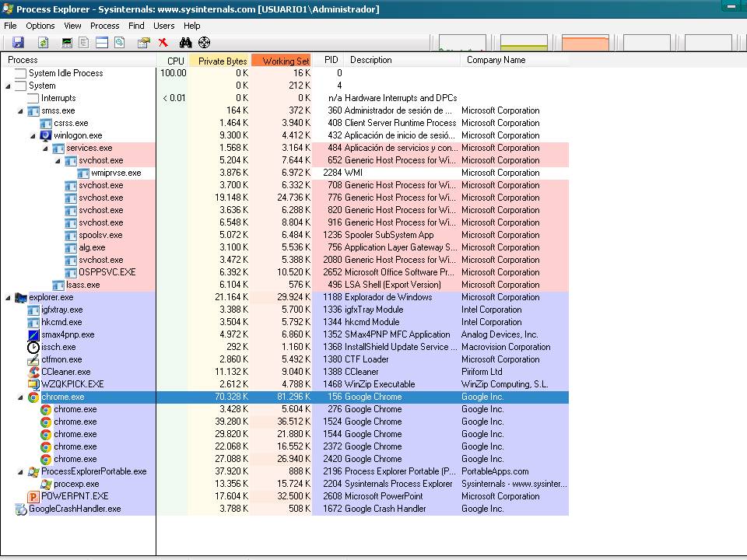
Task: Collapse the svchost.exe PID 652 node
Action: click(x=57, y=161)
